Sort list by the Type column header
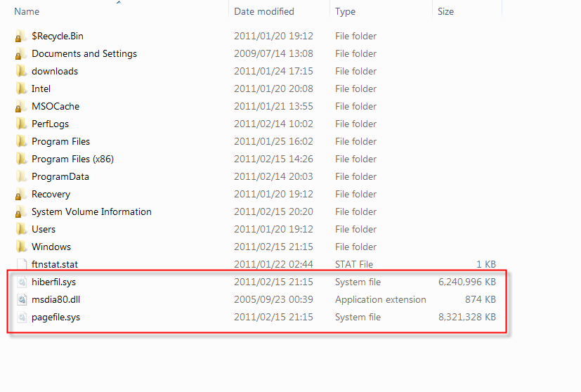Screen dimensions: 581x392 [345, 11]
